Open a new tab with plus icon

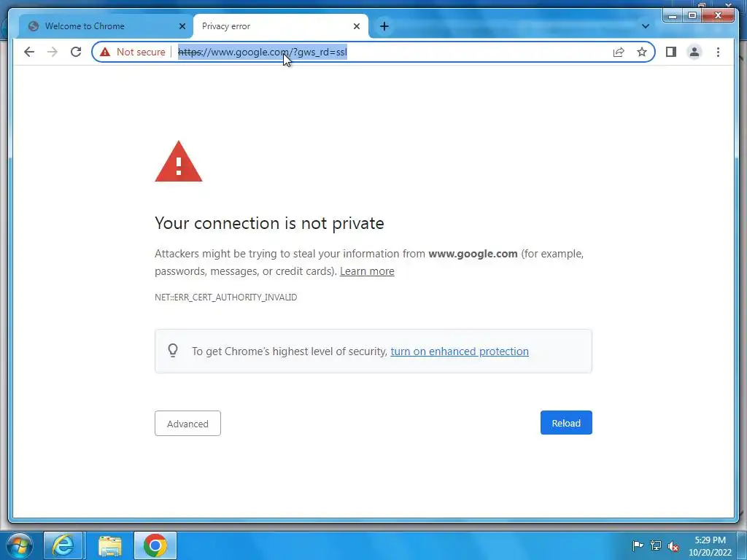click(384, 26)
